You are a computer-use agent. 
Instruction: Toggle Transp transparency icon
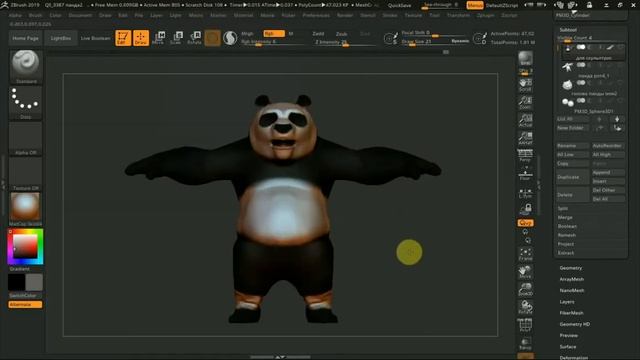tap(525, 343)
